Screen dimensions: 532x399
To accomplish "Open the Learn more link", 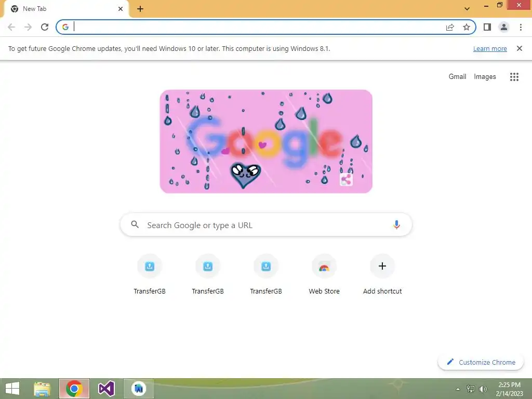I will pos(490,48).
